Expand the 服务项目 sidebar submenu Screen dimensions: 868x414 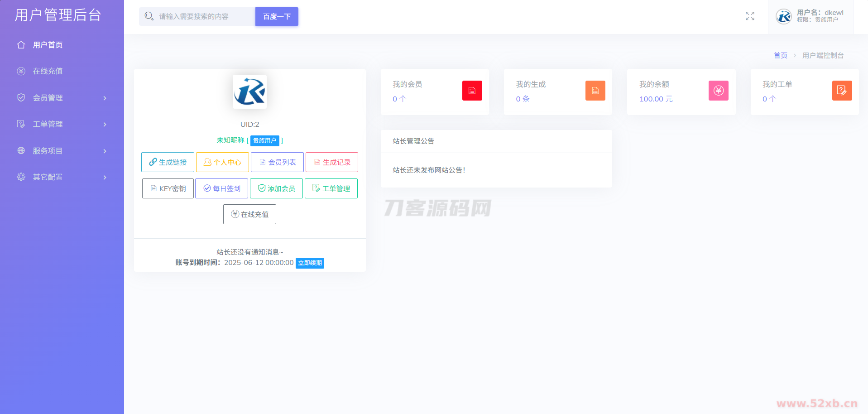coord(62,151)
